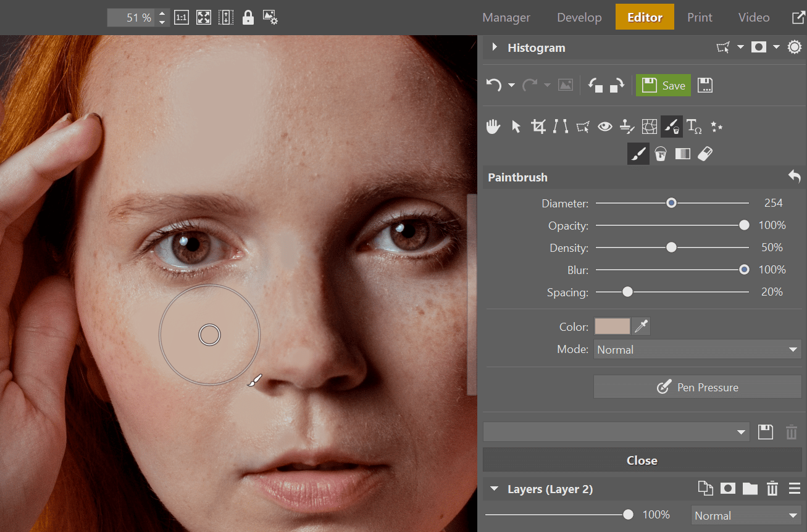
Task: Toggle the overexposure sun icon
Action: [795, 48]
